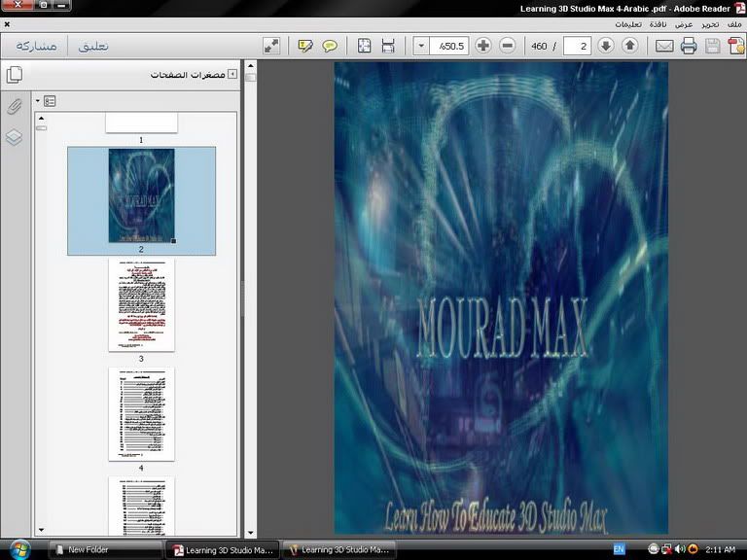The height and width of the screenshot is (560, 747).
Task: Click the Learn How To Educate 3D Studio Max text
Action: pyautogui.click(x=495, y=516)
